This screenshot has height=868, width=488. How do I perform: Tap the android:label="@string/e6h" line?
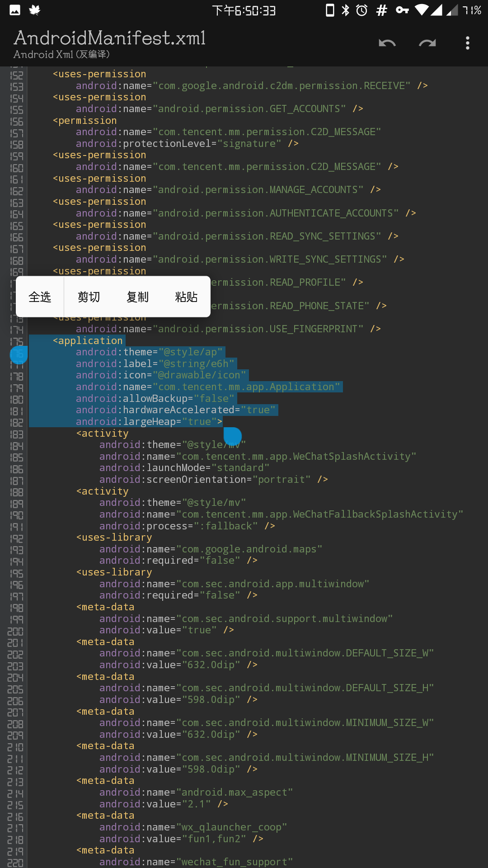[155, 364]
